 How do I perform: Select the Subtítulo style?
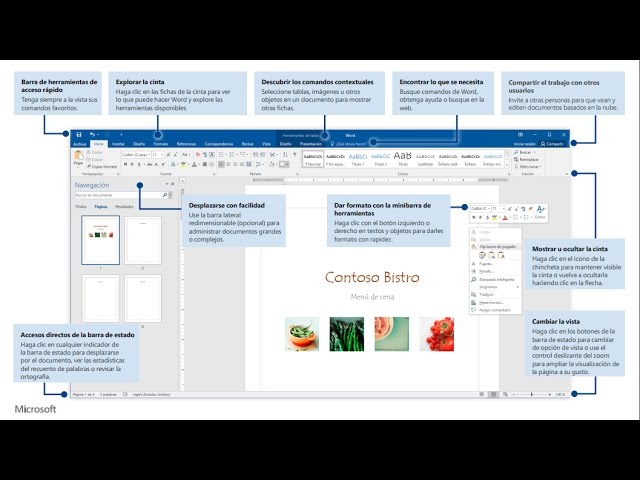pos(425,159)
